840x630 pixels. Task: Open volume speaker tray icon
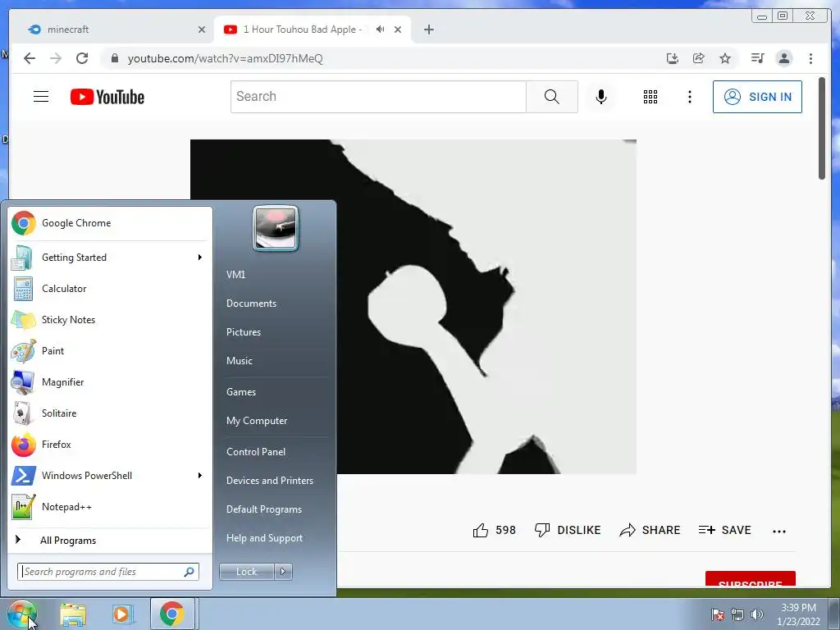(x=757, y=614)
